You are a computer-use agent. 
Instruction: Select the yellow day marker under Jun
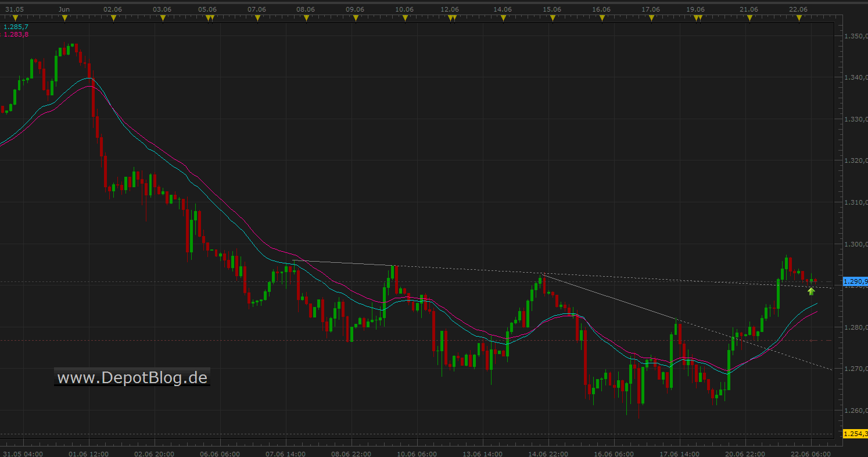pos(64,19)
